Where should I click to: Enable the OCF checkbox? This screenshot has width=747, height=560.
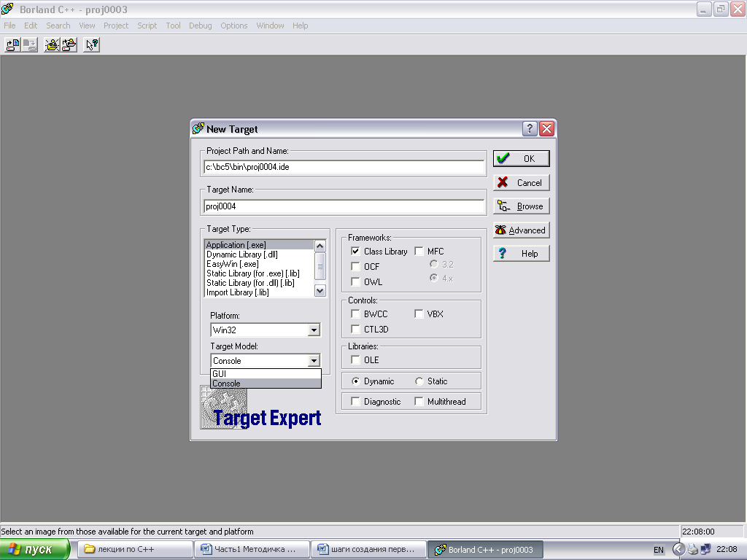(x=355, y=266)
